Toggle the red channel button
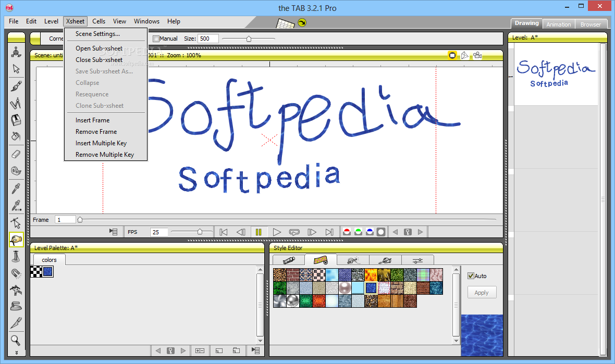The height and width of the screenshot is (364, 615). coord(347,232)
